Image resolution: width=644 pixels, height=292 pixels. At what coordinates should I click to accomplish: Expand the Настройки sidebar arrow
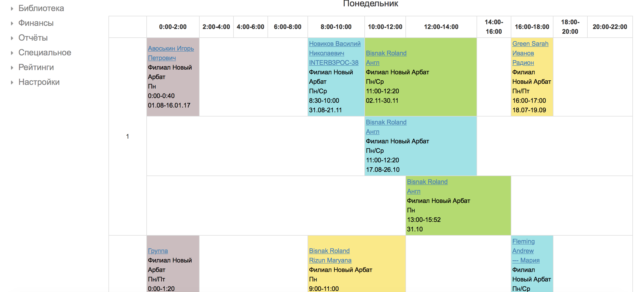12,82
